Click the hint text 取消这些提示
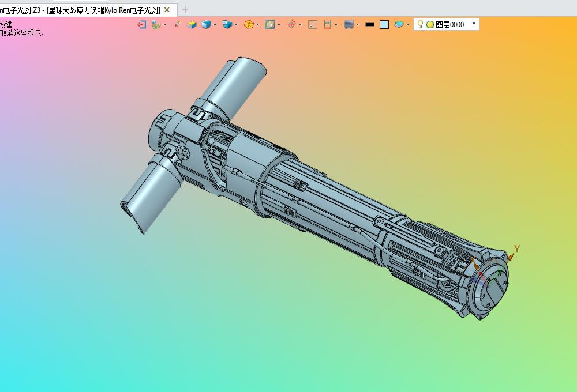 point(21,33)
